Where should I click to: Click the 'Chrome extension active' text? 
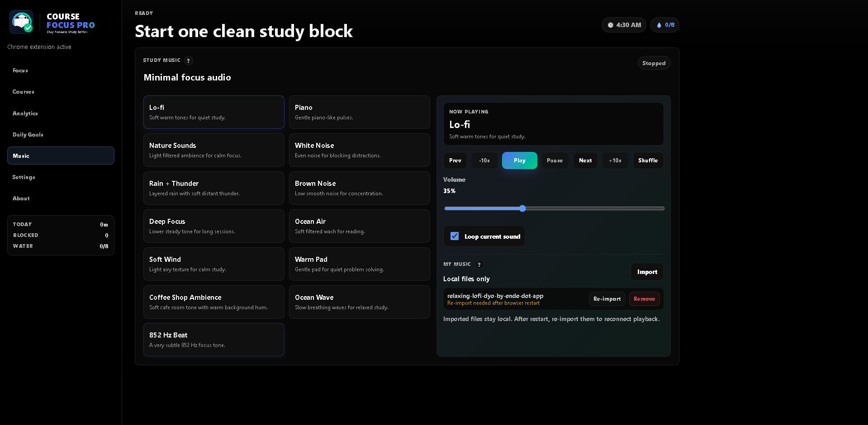(39, 47)
